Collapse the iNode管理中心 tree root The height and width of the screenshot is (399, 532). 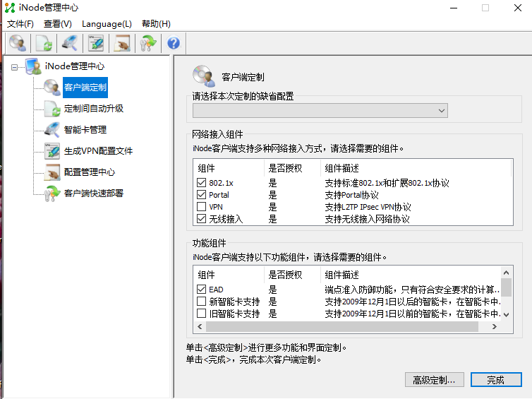pyautogui.click(x=14, y=67)
